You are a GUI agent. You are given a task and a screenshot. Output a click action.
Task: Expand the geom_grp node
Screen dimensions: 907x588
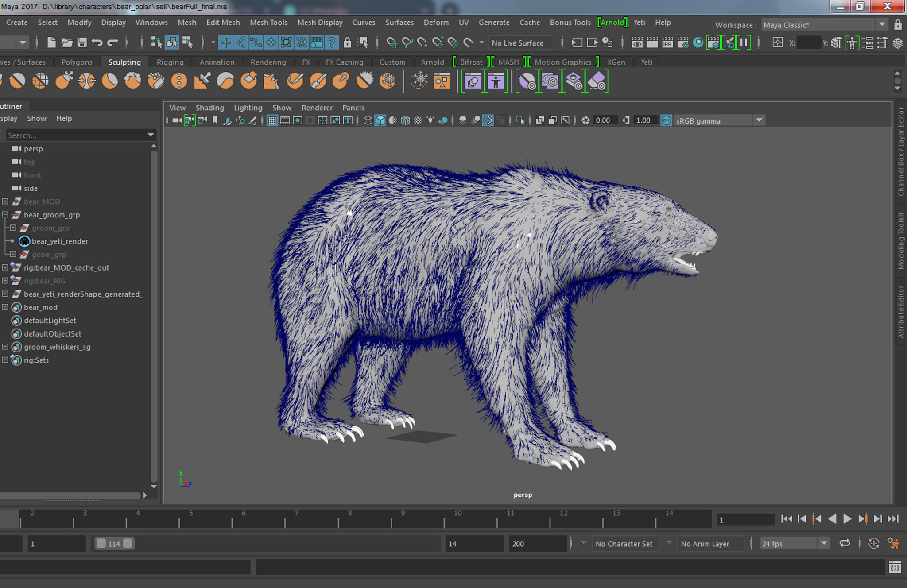(13, 255)
